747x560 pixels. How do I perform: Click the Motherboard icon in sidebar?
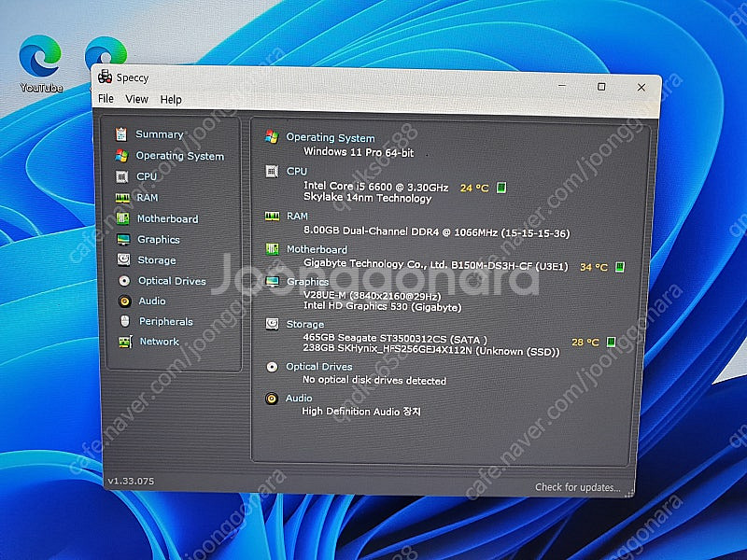[121, 218]
